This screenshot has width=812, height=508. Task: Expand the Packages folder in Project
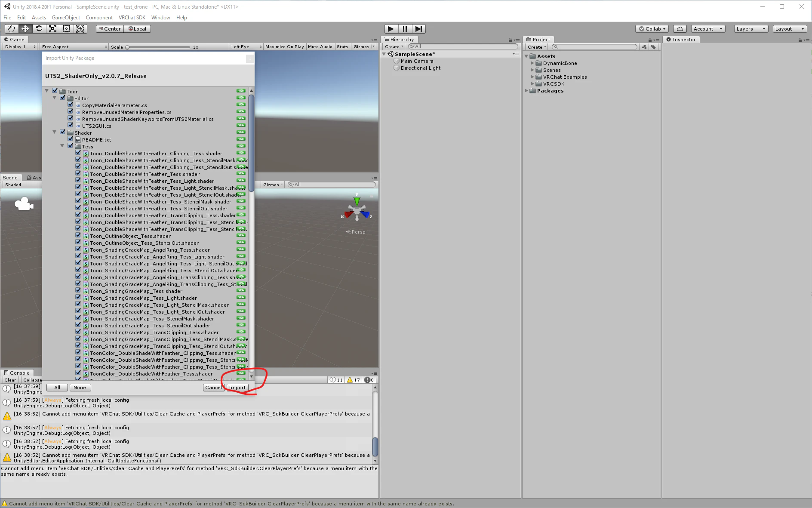pos(526,91)
